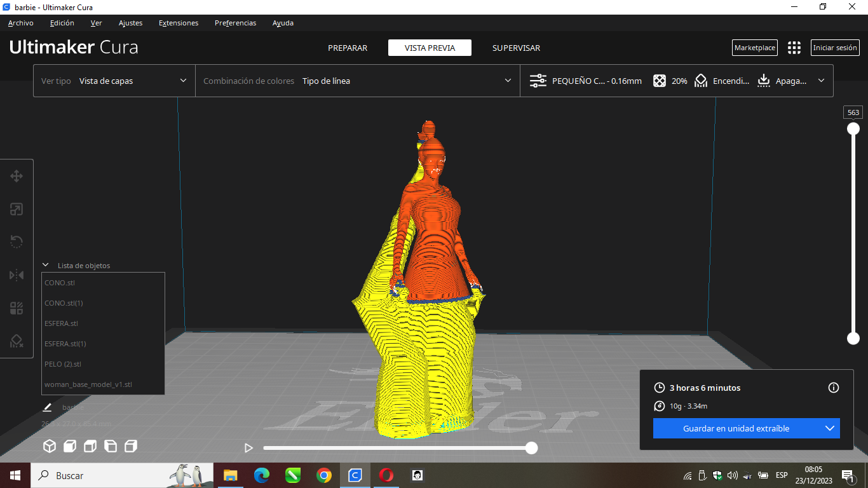
Task: Open the Preferencias menu
Action: (235, 23)
